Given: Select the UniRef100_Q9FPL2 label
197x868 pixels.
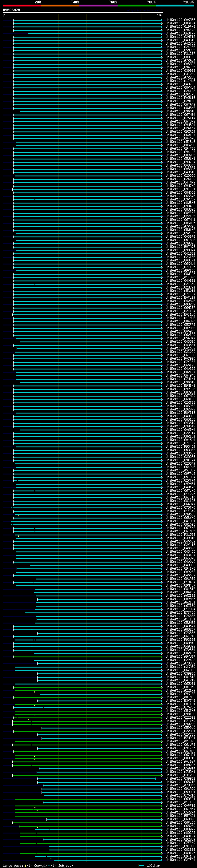Looking at the screenshot, I should (x=180, y=474).
